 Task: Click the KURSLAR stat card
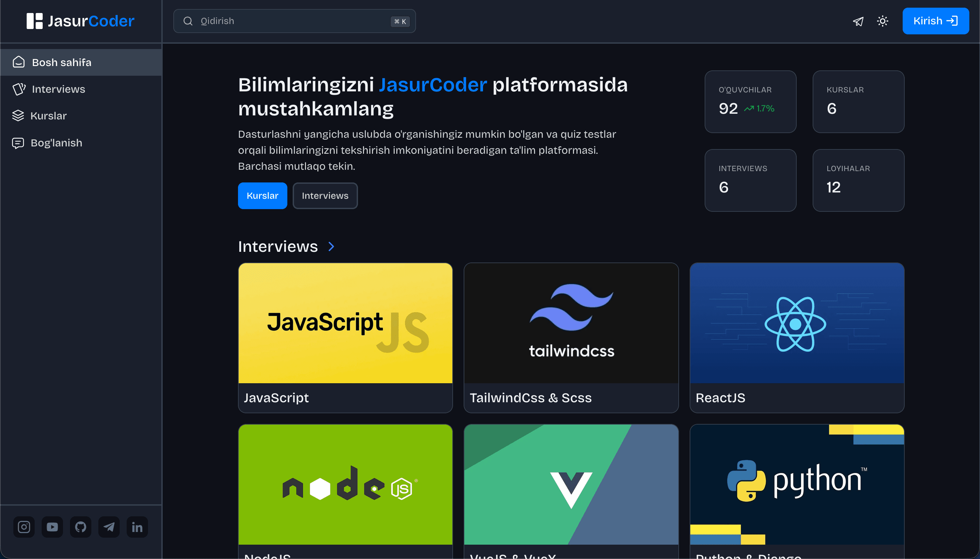pyautogui.click(x=858, y=102)
